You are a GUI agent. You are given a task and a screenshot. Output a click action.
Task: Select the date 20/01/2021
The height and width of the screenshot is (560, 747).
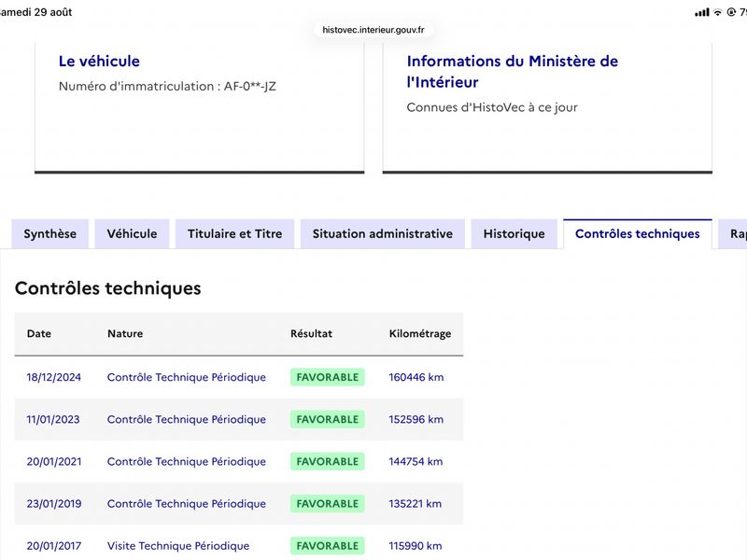click(x=54, y=461)
